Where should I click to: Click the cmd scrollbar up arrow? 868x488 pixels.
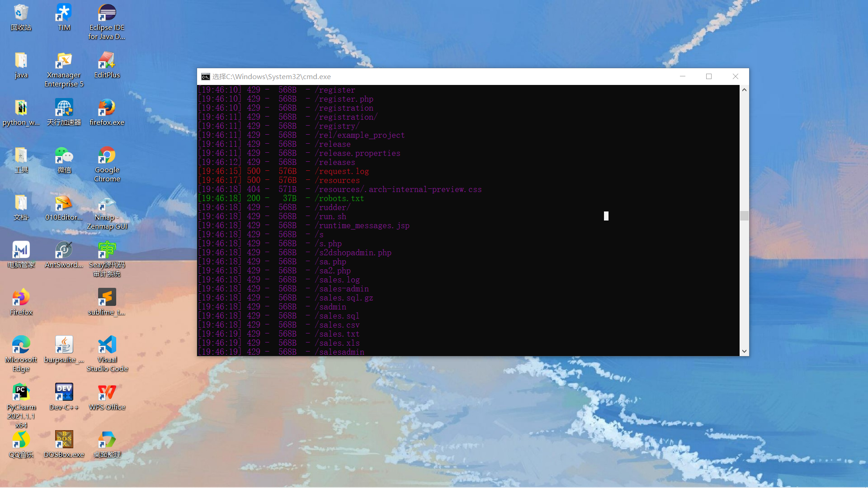coord(744,90)
